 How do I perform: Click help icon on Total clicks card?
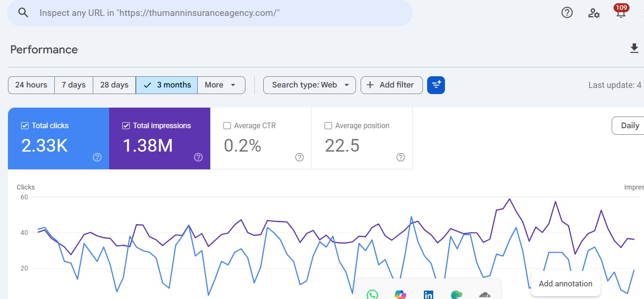(97, 157)
